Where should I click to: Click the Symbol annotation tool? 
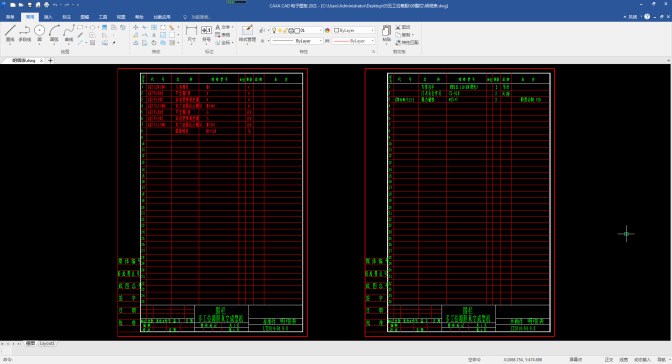(x=206, y=33)
